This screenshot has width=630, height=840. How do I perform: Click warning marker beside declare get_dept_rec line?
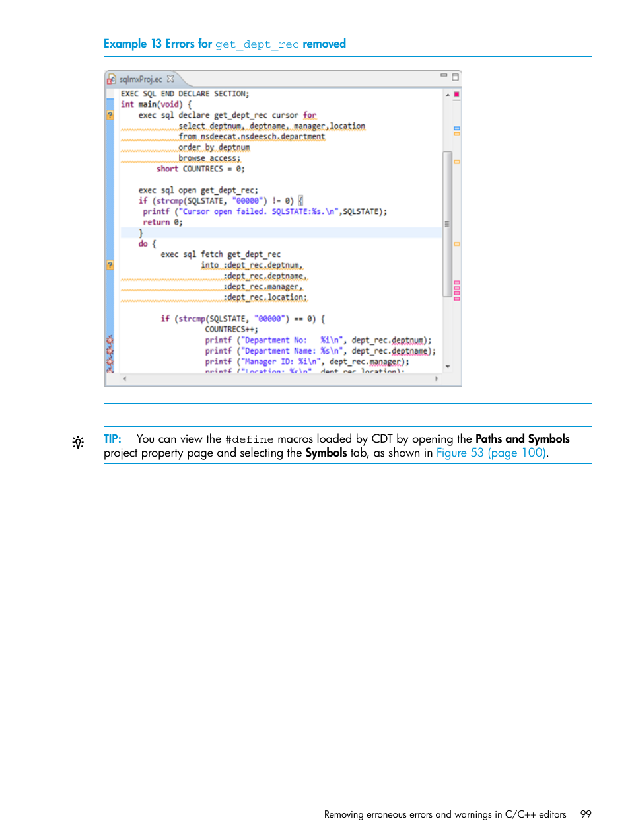[110, 115]
